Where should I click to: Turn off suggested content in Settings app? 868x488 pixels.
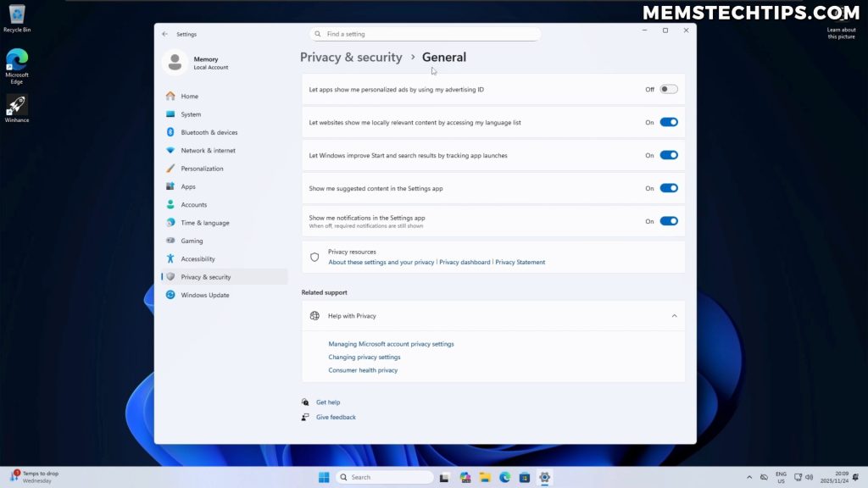pos(668,188)
